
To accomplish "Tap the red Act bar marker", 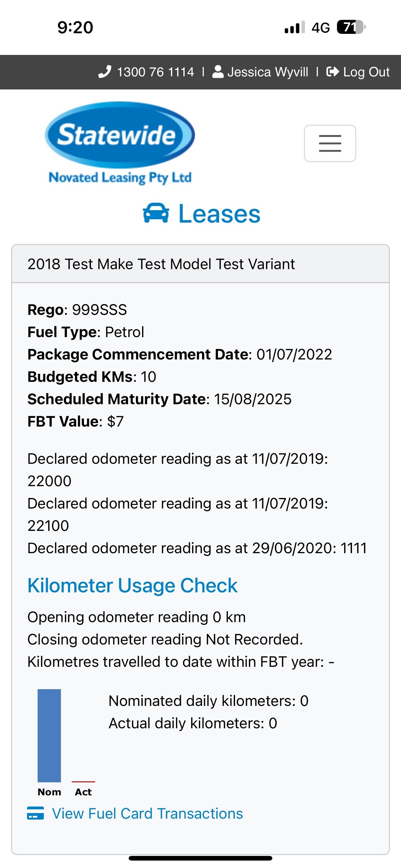I will point(83,781).
